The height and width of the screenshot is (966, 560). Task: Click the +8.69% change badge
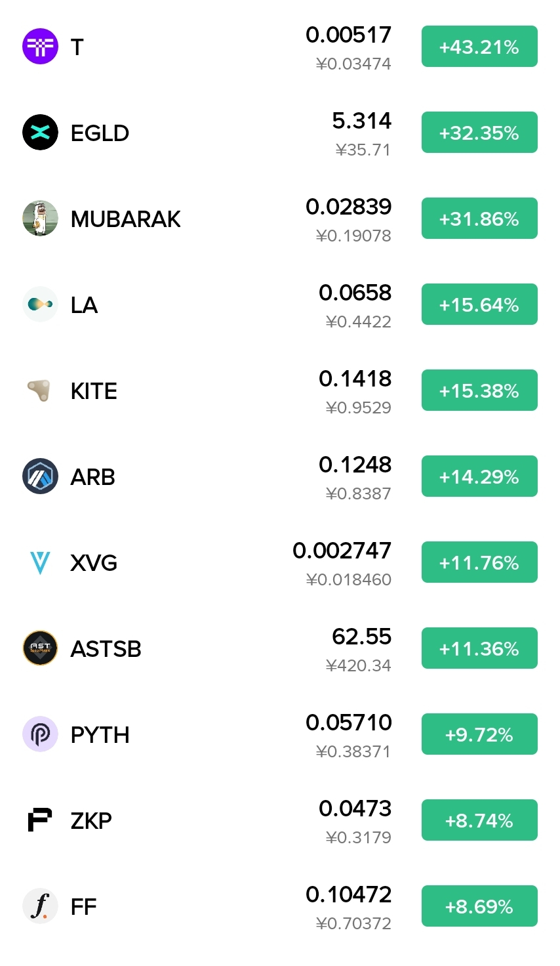479,906
